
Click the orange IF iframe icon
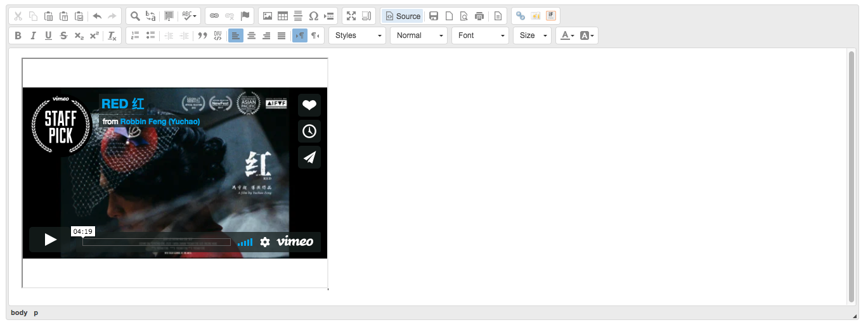click(551, 16)
